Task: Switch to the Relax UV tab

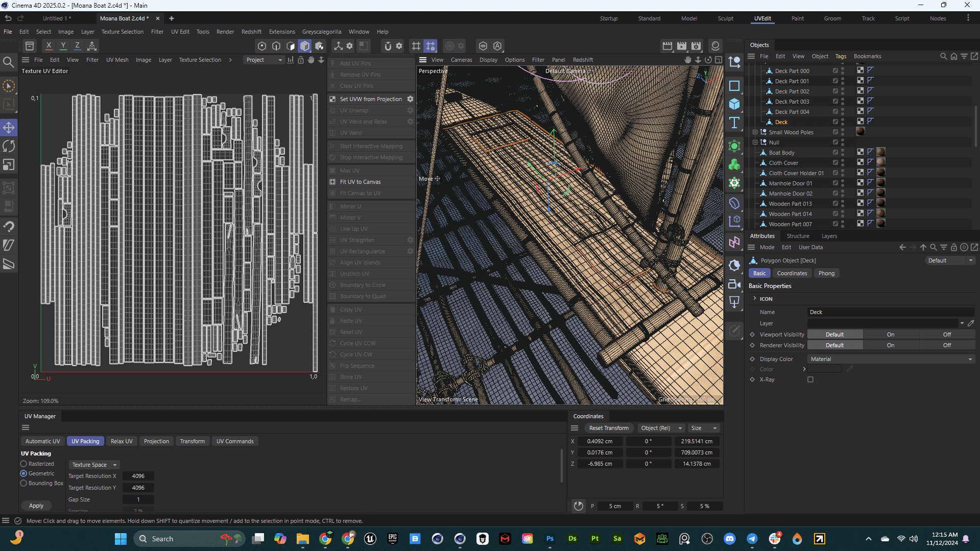Action: coord(122,441)
